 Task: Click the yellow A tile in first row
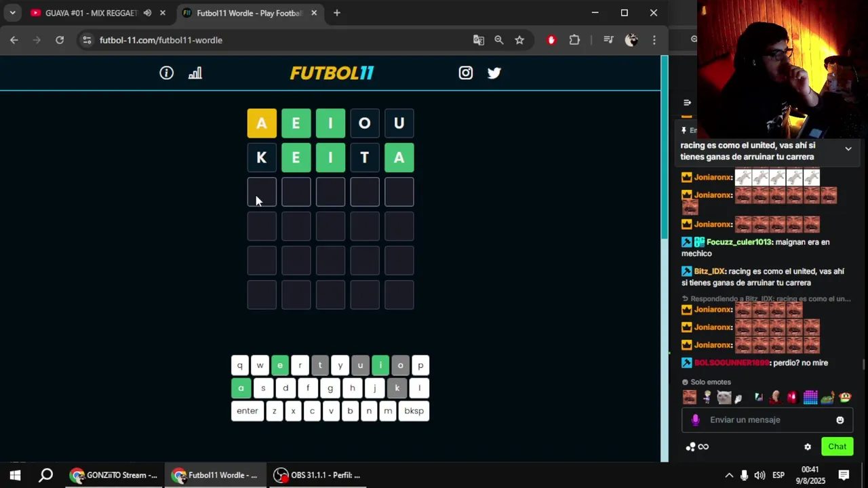[x=262, y=123]
